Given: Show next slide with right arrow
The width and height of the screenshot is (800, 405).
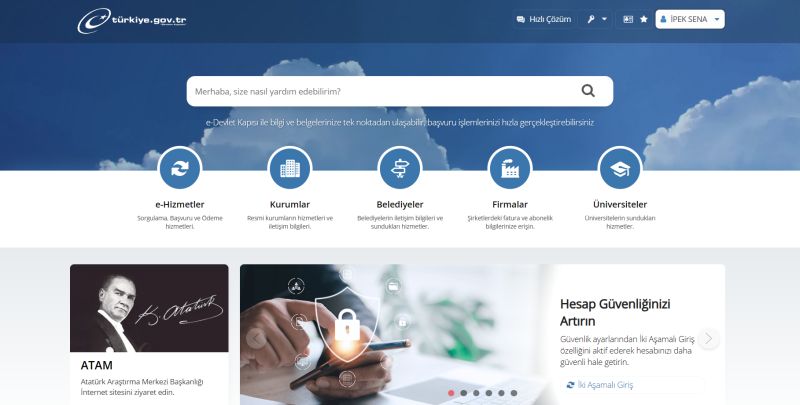Looking at the screenshot, I should [709, 338].
